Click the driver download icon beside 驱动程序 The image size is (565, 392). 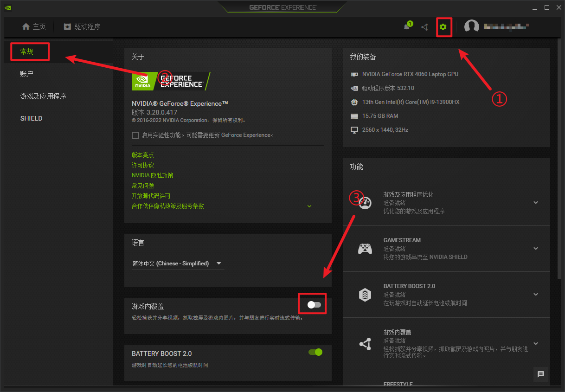pos(67,26)
